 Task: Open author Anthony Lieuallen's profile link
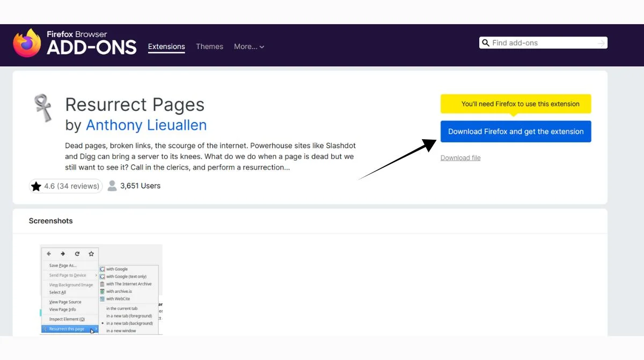[x=146, y=125]
